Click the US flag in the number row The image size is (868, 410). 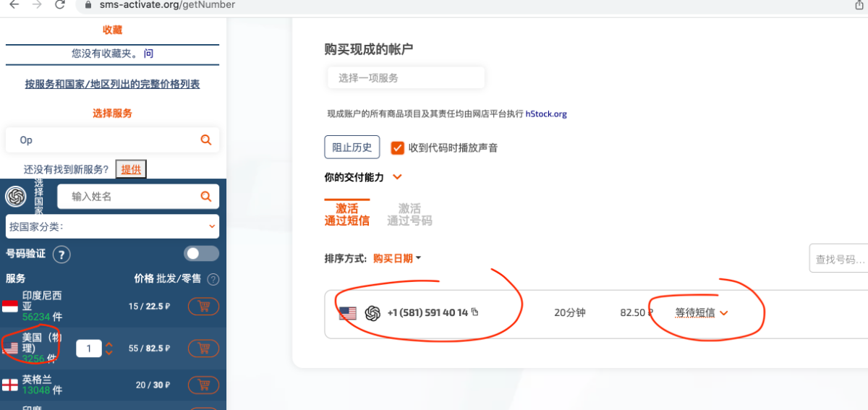click(348, 313)
